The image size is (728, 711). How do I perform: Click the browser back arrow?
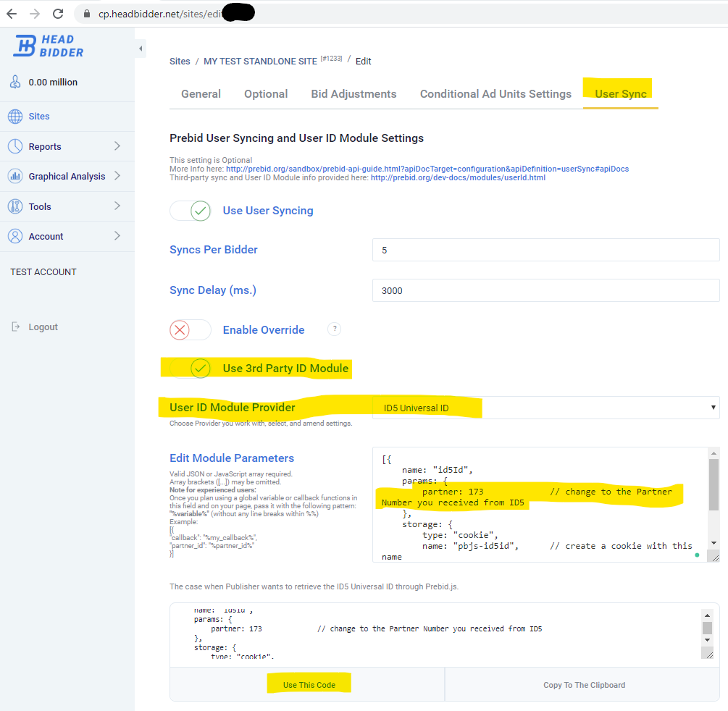pos(12,14)
